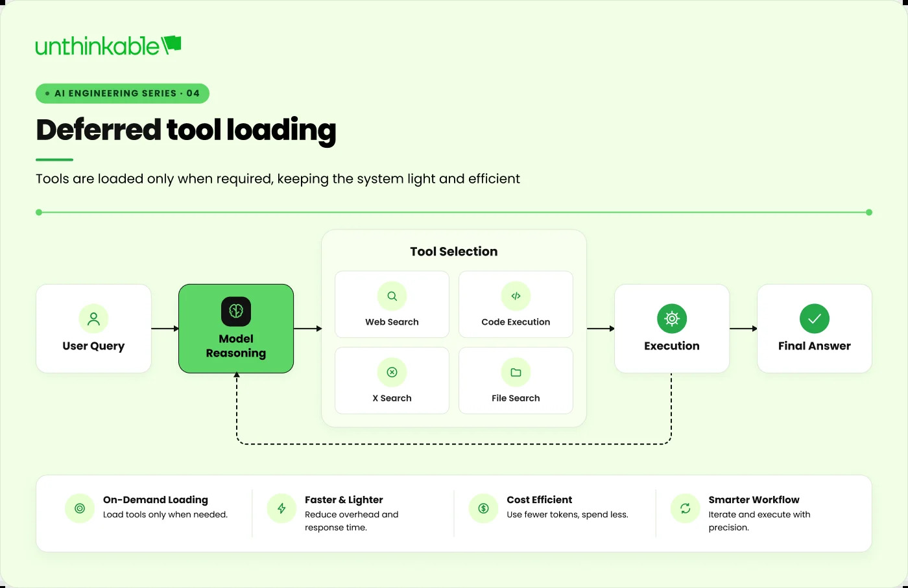908x588 pixels.
Task: Click 'Iterate and execute with precision.' text
Action: click(759, 521)
